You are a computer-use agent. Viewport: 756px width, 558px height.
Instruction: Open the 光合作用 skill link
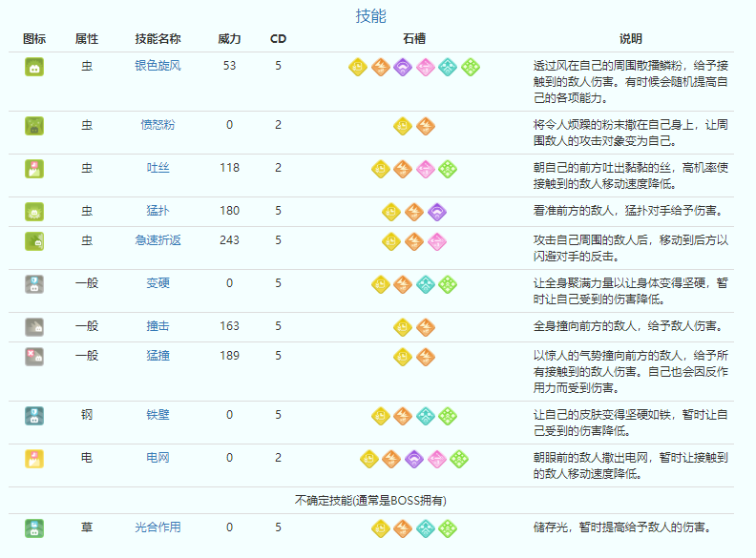(x=157, y=527)
